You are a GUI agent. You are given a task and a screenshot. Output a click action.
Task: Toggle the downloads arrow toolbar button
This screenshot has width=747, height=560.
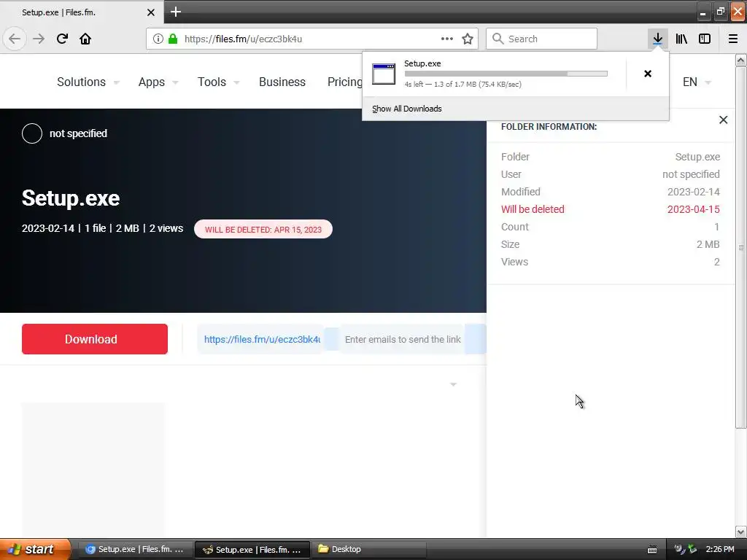click(657, 39)
